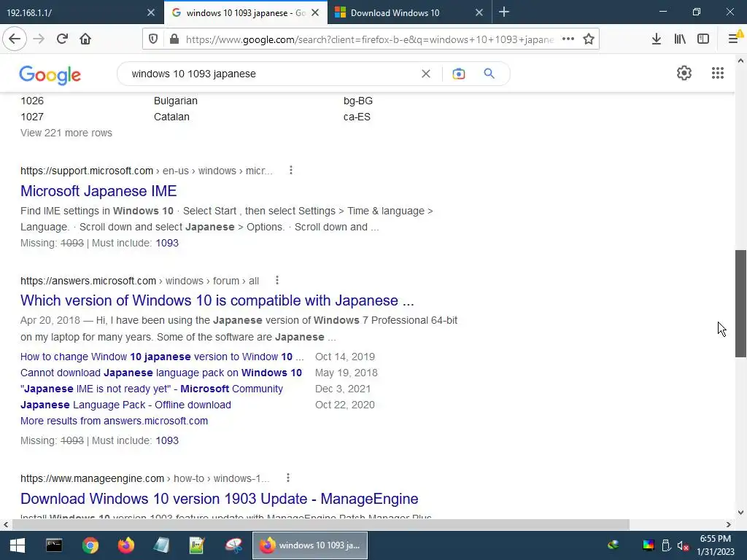747x560 pixels.
Task: Go back to the previous page
Action: click(x=15, y=39)
